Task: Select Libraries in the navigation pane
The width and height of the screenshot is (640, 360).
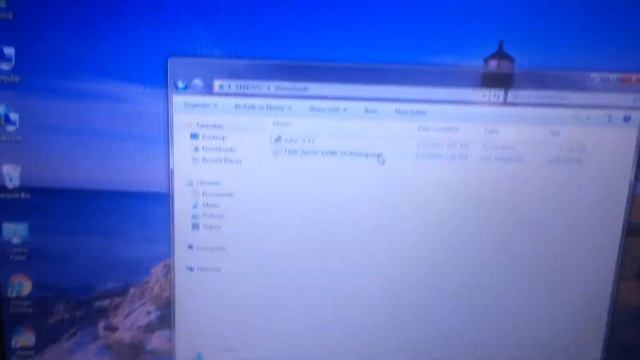Action: [x=209, y=183]
